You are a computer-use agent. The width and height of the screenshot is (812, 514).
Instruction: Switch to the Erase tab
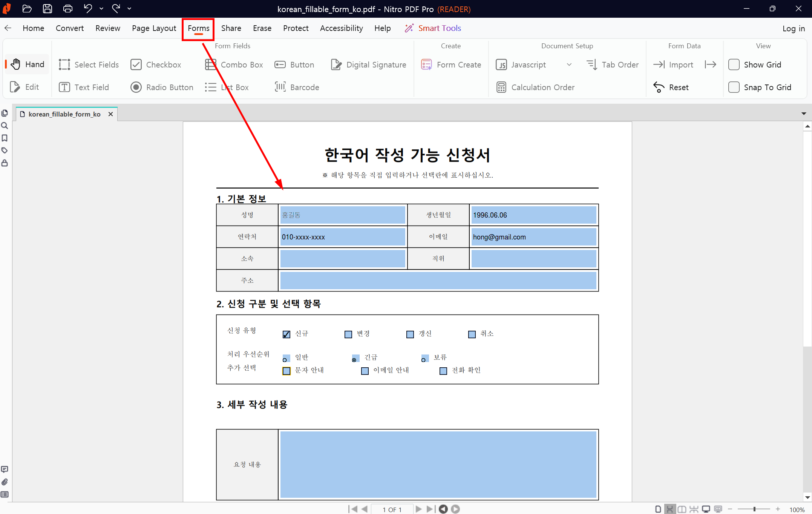point(262,28)
